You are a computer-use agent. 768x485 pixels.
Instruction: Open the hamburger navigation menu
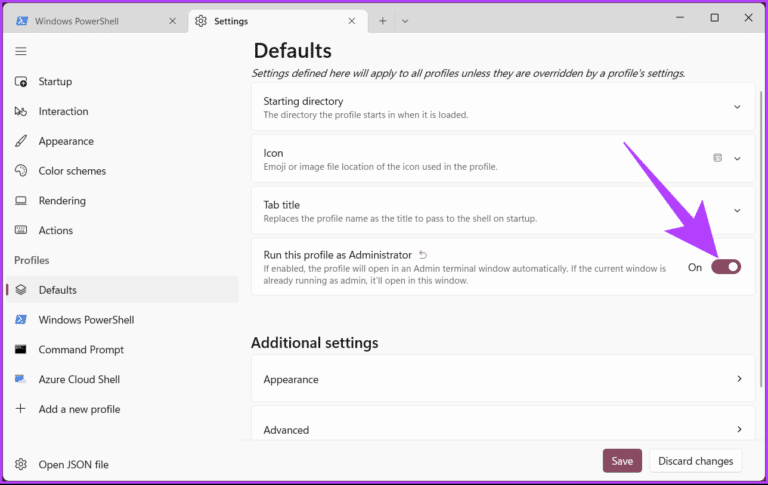pyautogui.click(x=21, y=51)
